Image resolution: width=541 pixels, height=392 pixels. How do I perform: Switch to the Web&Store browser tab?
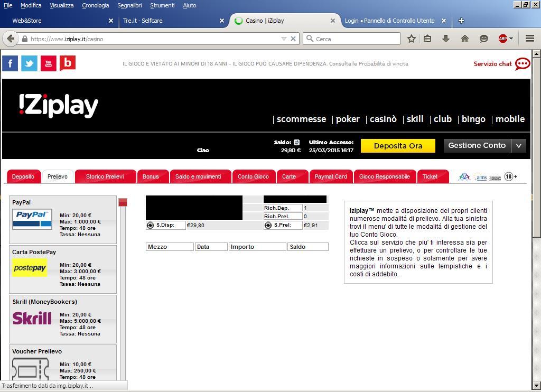tap(59, 21)
